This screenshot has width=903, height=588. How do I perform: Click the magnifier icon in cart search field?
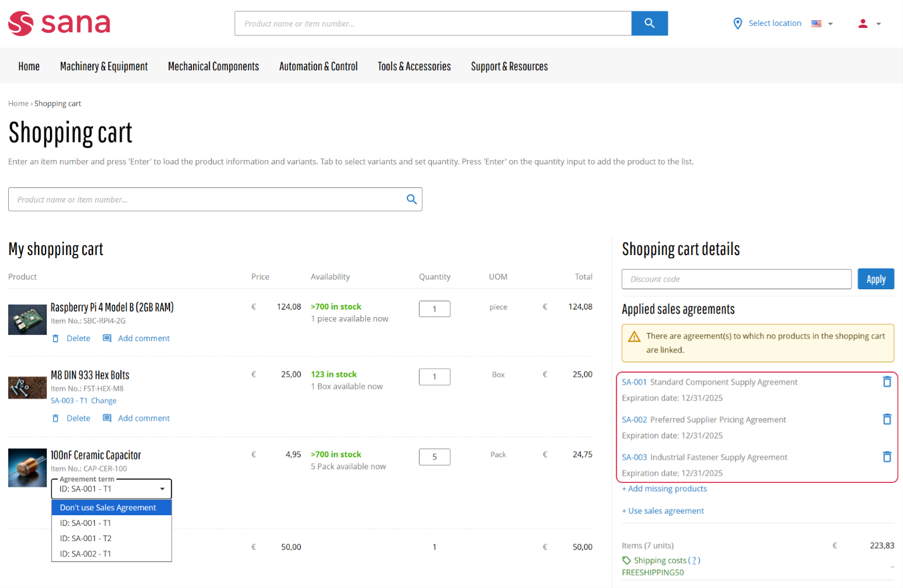411,199
